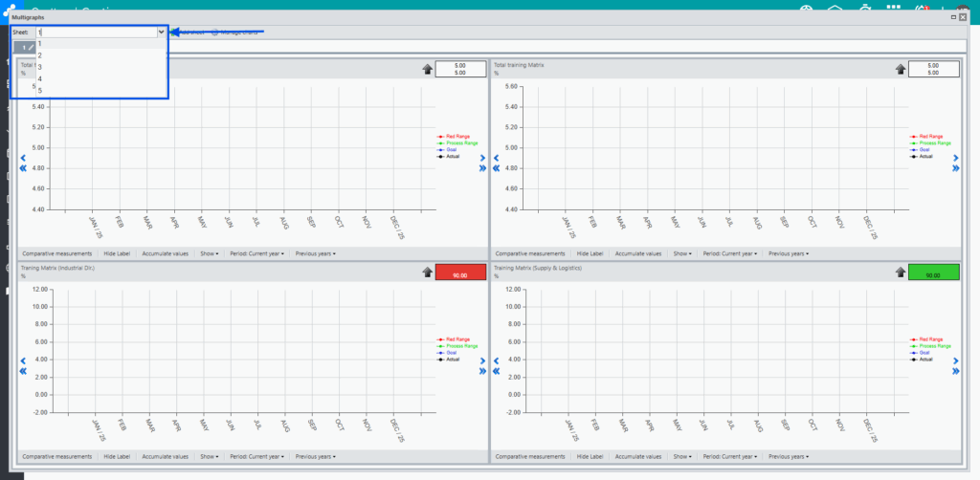Go to previous period on Industrial Dir. chart
Screen dimensions: 980x480
(x=23, y=360)
